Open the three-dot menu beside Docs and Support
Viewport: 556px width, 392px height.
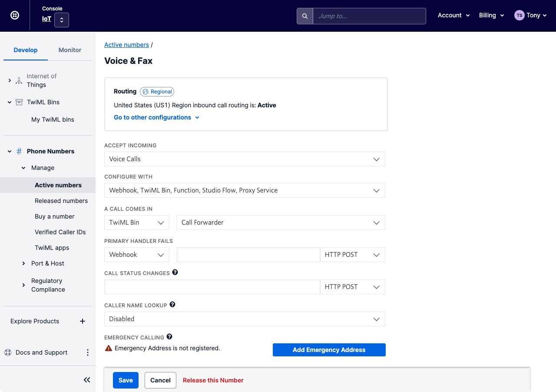[x=88, y=352]
